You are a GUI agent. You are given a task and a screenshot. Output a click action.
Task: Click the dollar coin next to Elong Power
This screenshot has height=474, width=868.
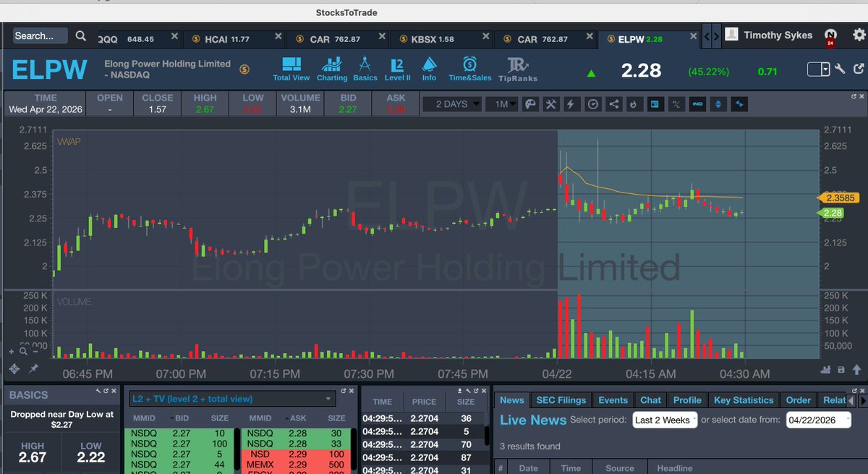pyautogui.click(x=244, y=69)
